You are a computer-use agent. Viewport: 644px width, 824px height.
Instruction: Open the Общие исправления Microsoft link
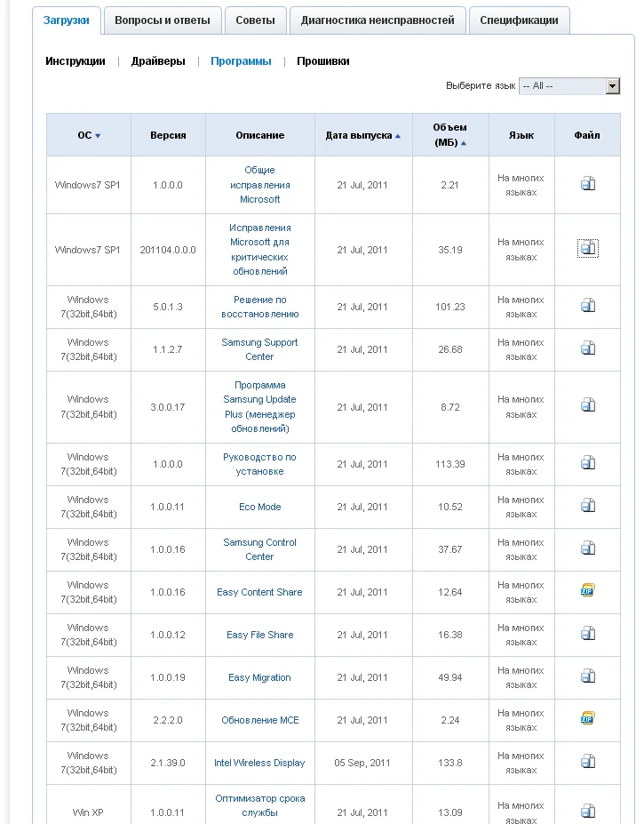pyautogui.click(x=260, y=185)
